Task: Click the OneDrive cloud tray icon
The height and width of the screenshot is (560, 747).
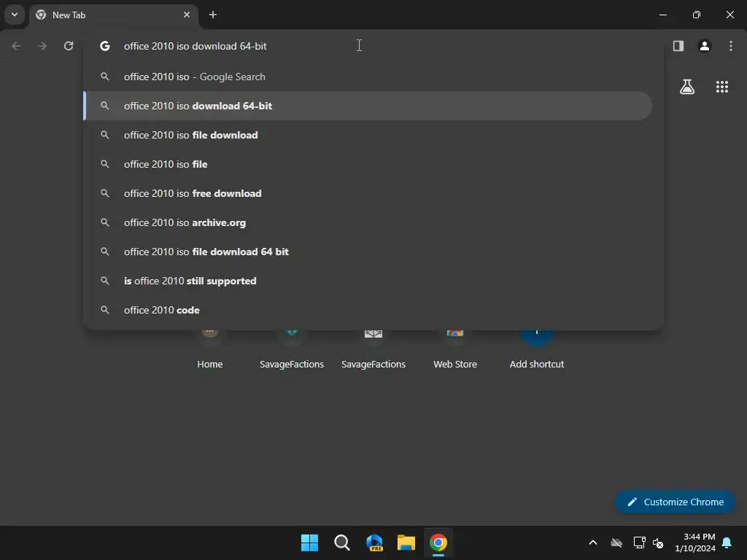Action: [x=616, y=542]
